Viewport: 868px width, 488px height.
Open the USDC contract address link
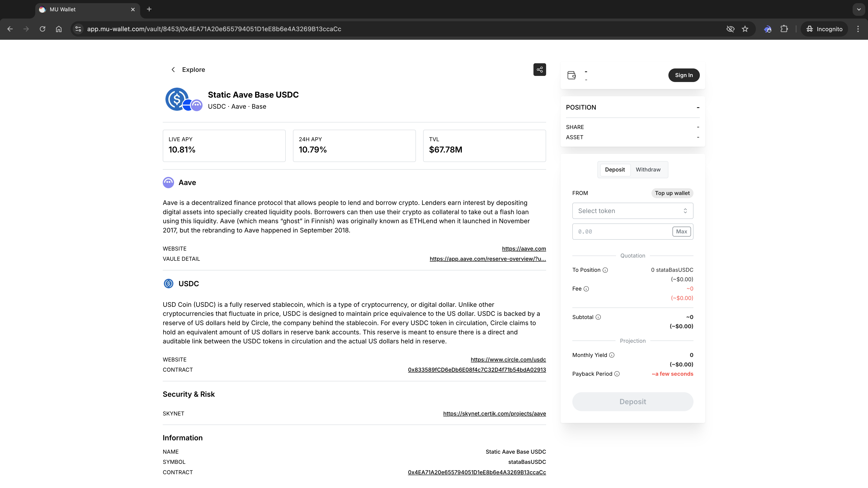(x=477, y=370)
